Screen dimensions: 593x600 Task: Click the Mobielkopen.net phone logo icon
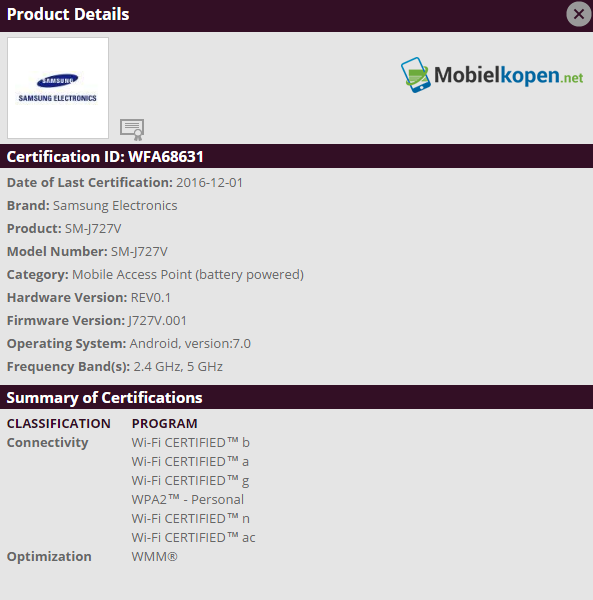coord(415,75)
